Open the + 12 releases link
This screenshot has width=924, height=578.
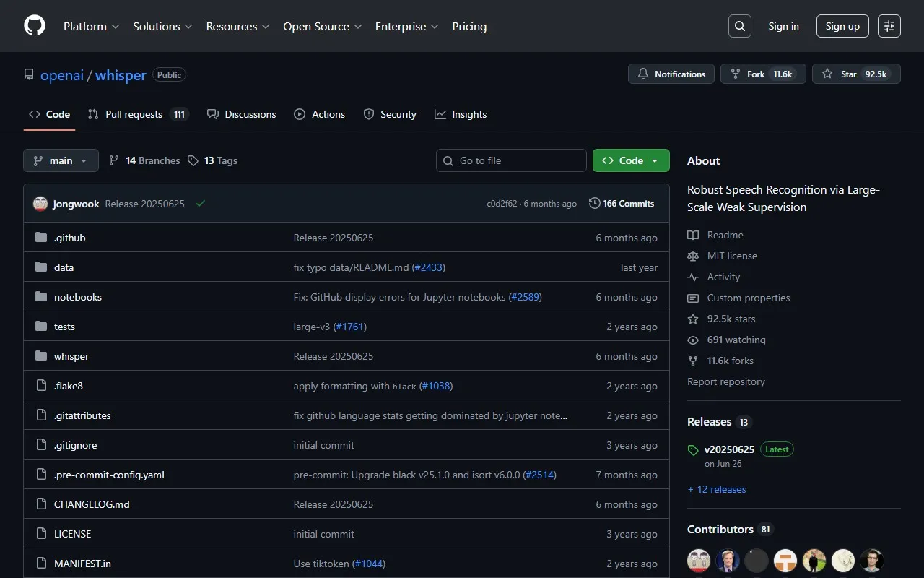point(717,489)
